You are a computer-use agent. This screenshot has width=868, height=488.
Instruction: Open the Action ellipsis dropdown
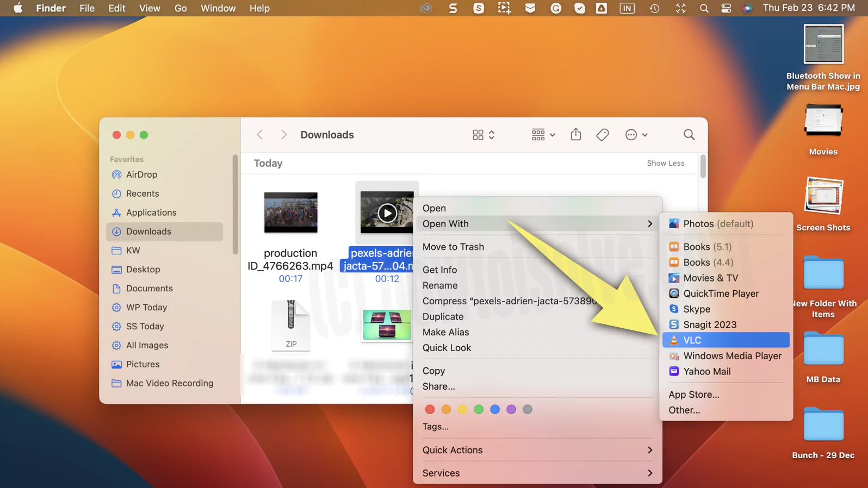[636, 135]
